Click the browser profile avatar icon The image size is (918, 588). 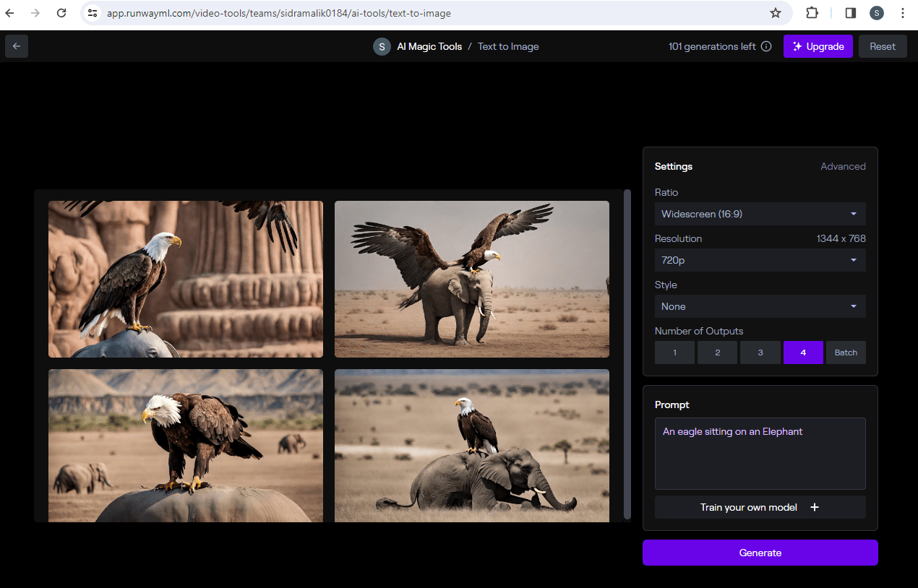[877, 13]
